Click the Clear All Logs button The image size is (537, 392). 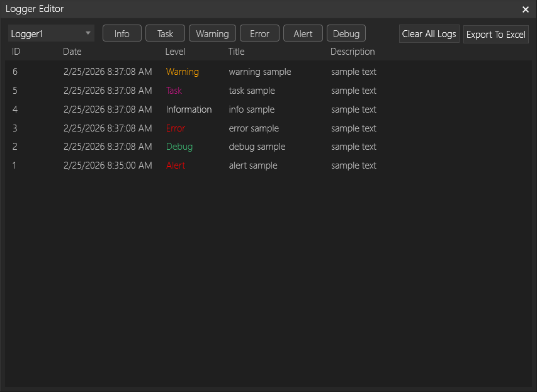429,34
